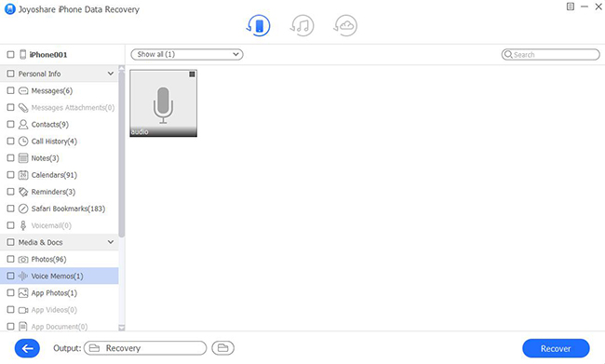
Task: Select the audio thumbnail's corner checkbox
Action: point(192,74)
